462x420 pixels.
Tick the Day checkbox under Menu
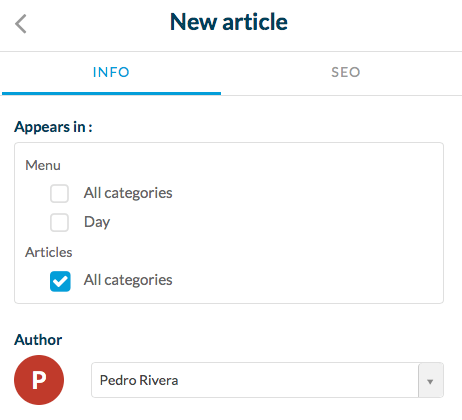[x=59, y=222]
